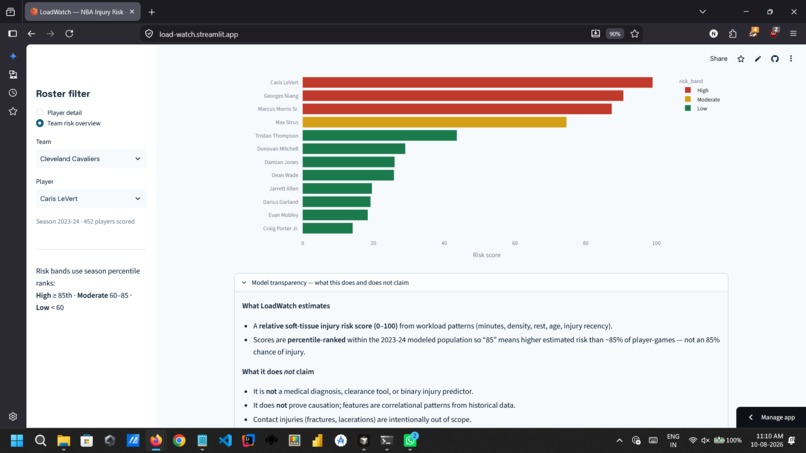Screen dimensions: 806x453
Task: Click the Moderate risk band legend swatch
Action: tap(688, 99)
